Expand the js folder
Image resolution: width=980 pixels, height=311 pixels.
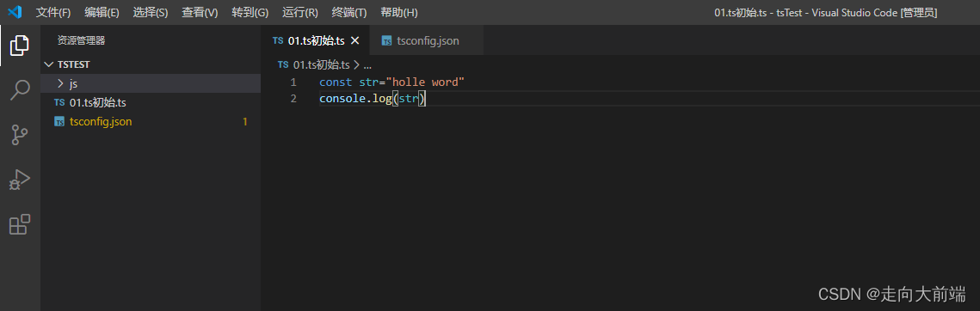(151, 83)
